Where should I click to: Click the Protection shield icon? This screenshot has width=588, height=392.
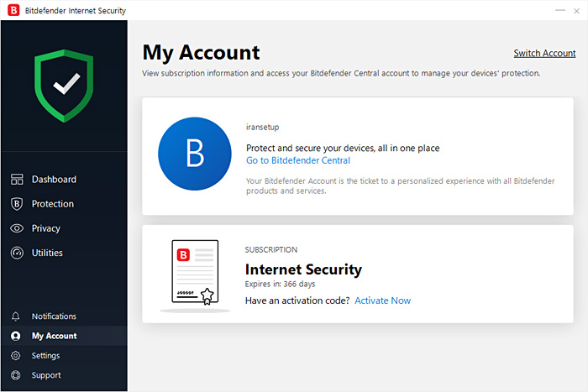click(16, 204)
